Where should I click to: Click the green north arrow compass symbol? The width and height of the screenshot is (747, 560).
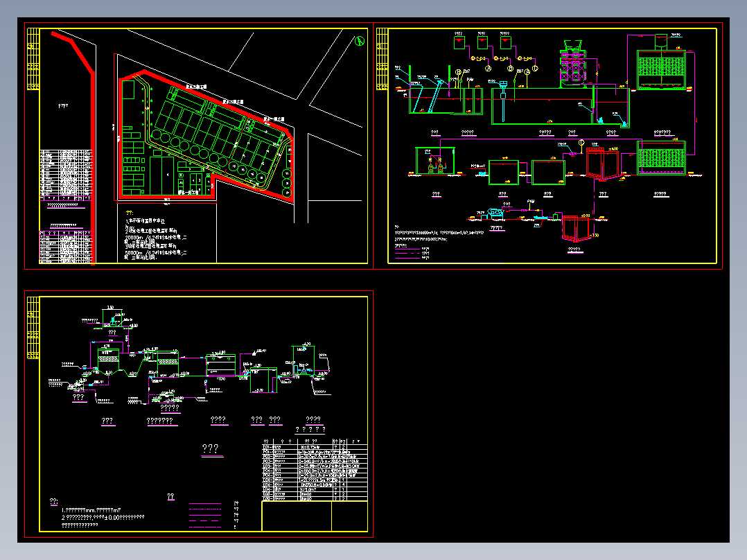[x=360, y=41]
